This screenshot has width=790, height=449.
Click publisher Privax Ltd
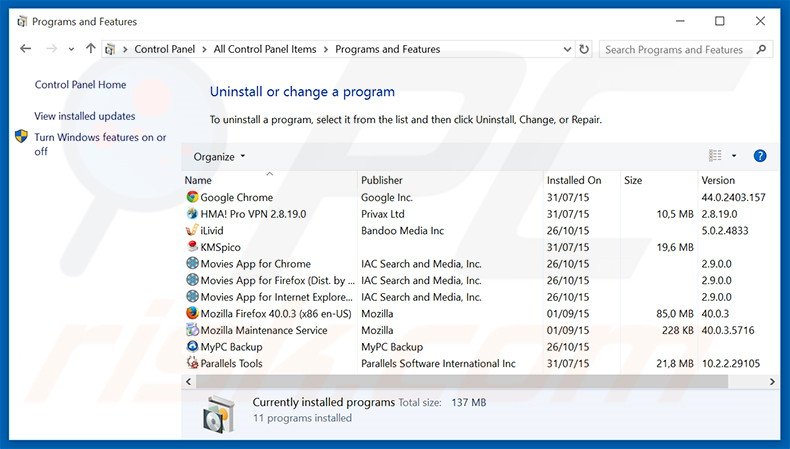coord(383,214)
